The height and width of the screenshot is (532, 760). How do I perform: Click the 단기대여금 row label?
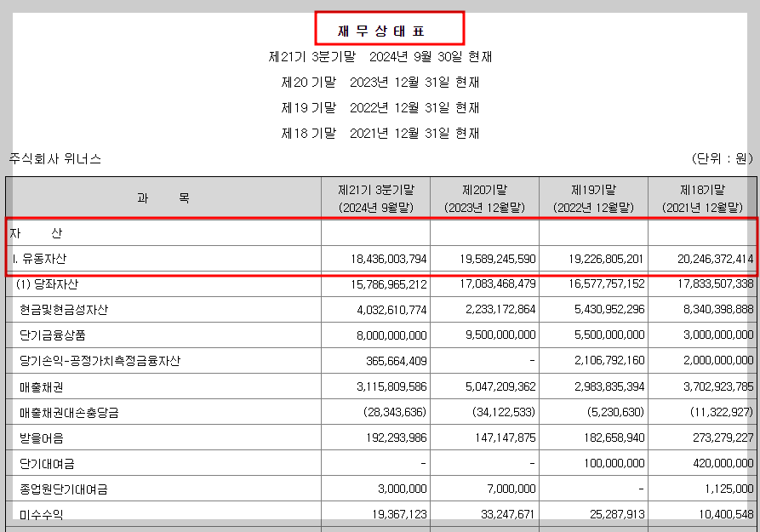click(x=47, y=464)
